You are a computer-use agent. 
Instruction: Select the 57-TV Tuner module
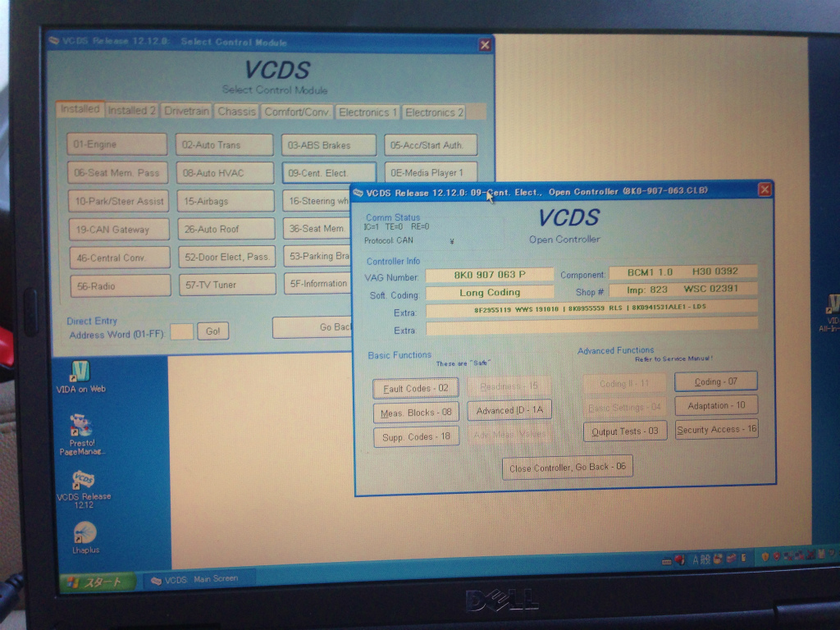(227, 285)
